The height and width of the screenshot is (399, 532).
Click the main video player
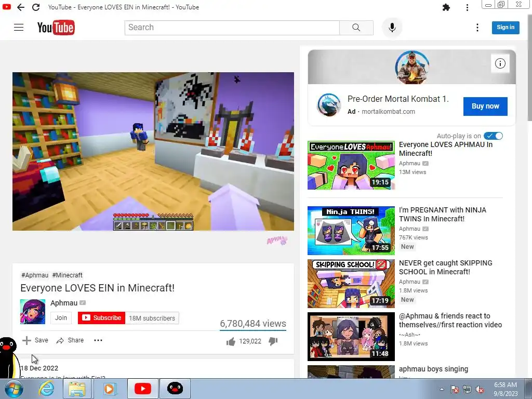[153, 151]
